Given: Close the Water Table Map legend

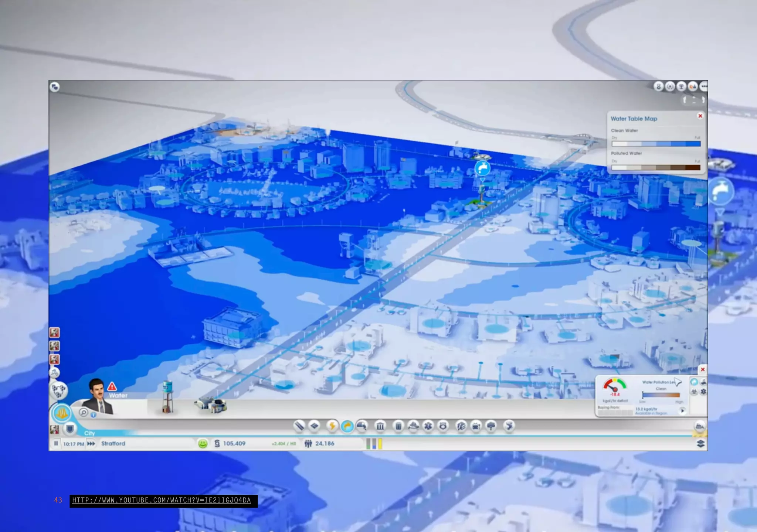Looking at the screenshot, I should 700,116.
